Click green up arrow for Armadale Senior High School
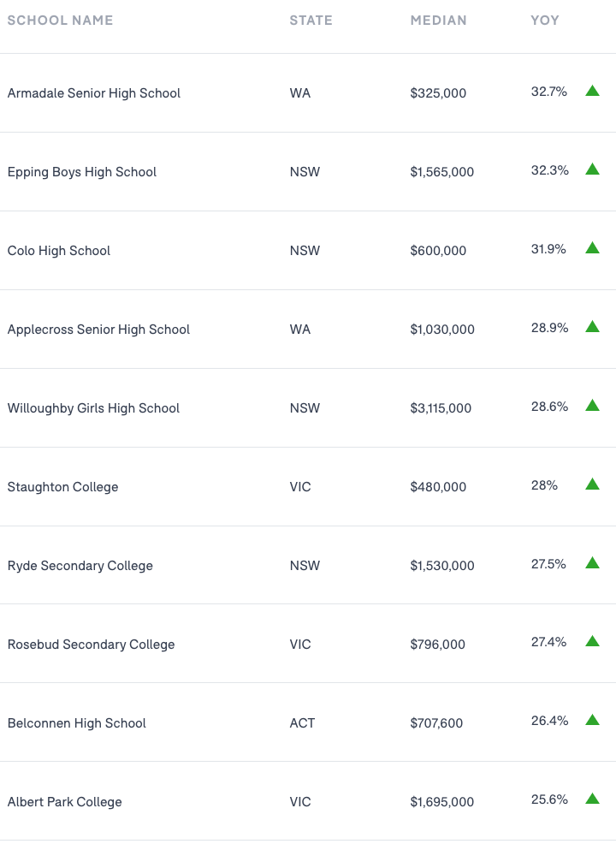616x844 pixels. [x=592, y=91]
